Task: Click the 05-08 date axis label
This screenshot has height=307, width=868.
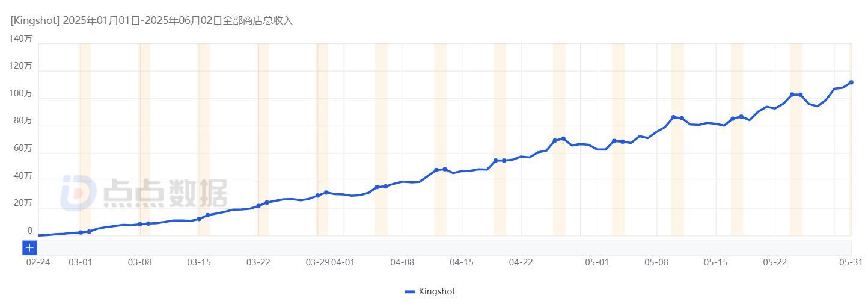Action: click(x=656, y=262)
